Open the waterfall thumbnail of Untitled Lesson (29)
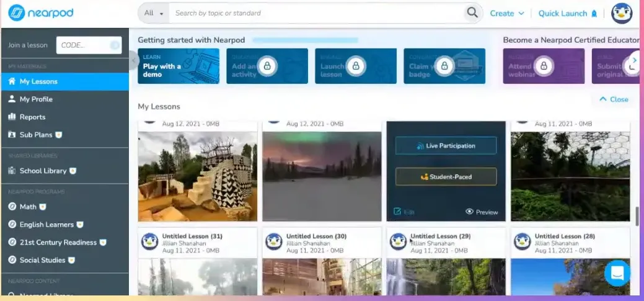This screenshot has width=644, height=301. coord(446,277)
